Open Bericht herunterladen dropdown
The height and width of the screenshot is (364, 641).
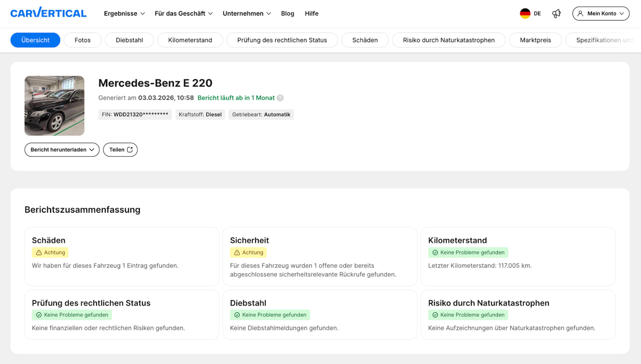point(62,149)
